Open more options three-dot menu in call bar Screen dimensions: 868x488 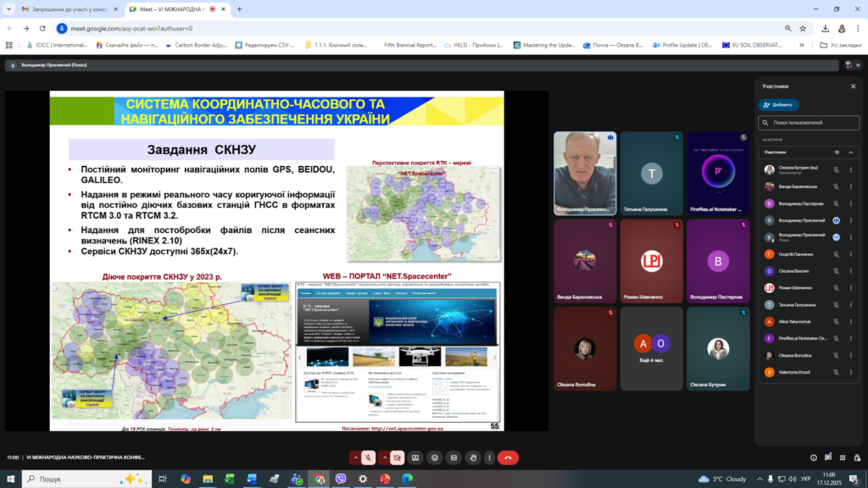(x=490, y=457)
